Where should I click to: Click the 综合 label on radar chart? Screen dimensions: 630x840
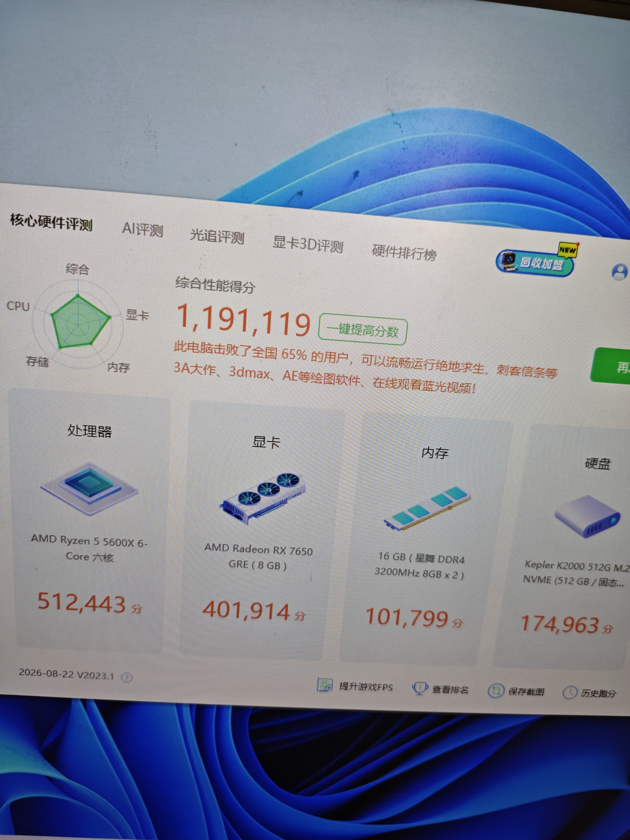(x=78, y=269)
